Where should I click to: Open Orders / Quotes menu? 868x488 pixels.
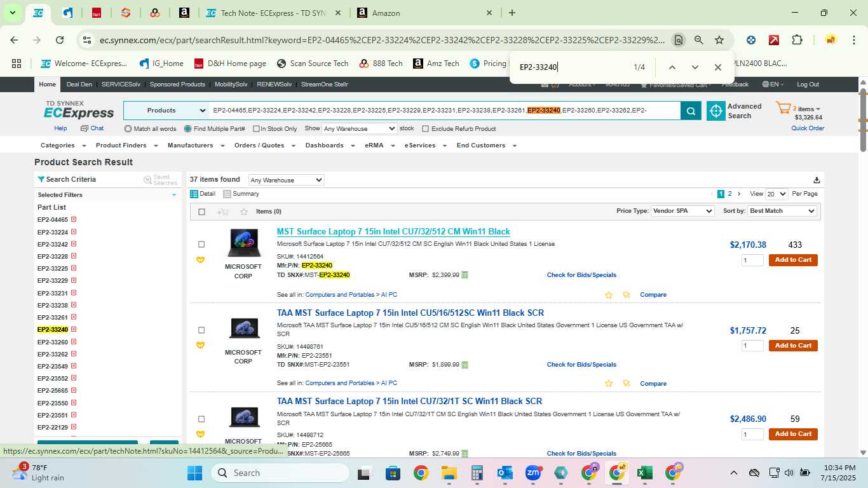(264, 146)
